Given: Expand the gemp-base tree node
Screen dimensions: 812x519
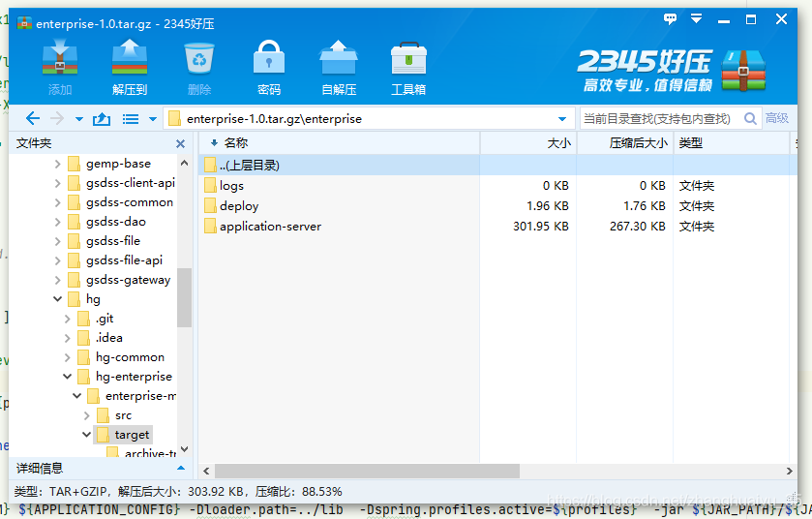Looking at the screenshot, I should tap(57, 164).
